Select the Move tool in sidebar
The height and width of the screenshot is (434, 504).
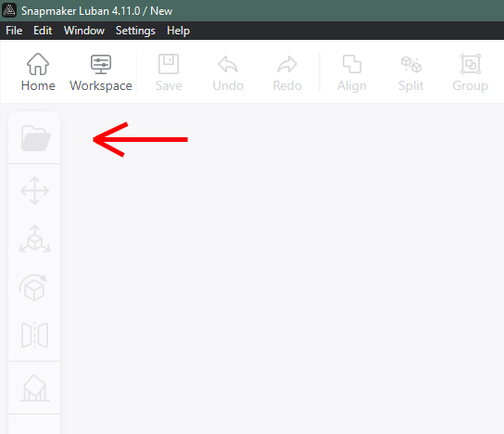click(34, 191)
